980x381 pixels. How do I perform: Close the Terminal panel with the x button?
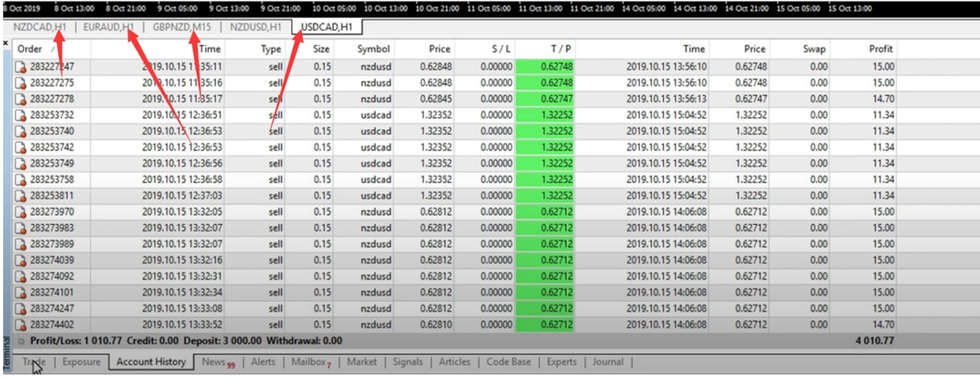[x=6, y=43]
